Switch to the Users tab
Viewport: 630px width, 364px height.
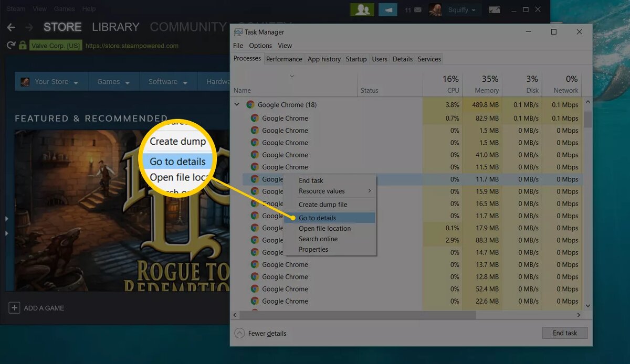[x=380, y=59]
